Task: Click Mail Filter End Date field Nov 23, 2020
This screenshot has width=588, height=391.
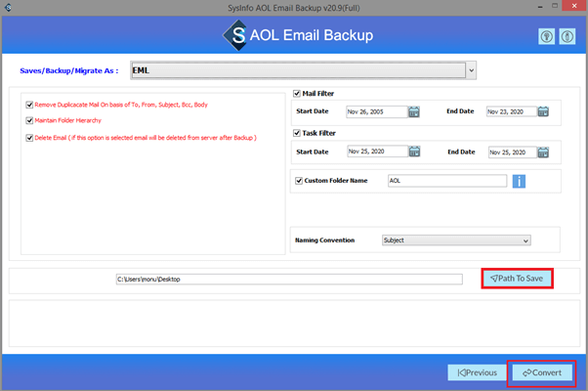Action: 512,111
